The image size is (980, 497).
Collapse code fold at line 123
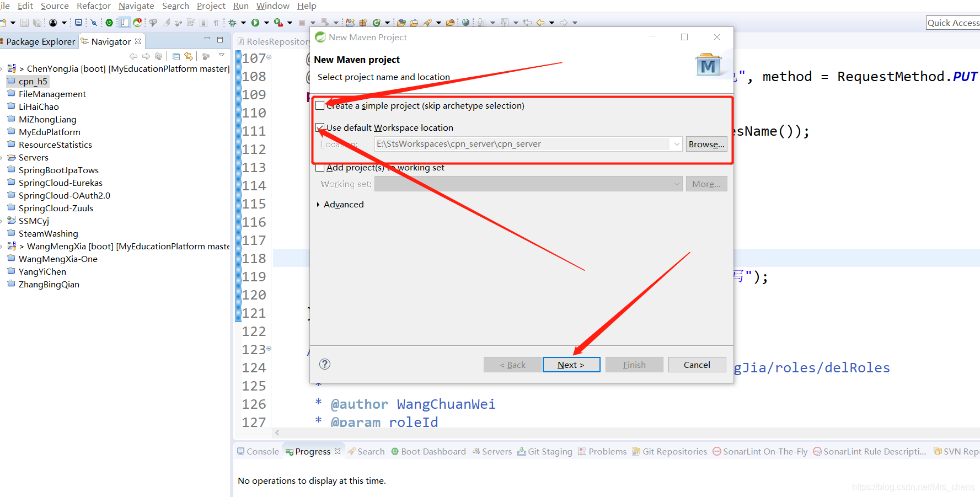tap(269, 349)
